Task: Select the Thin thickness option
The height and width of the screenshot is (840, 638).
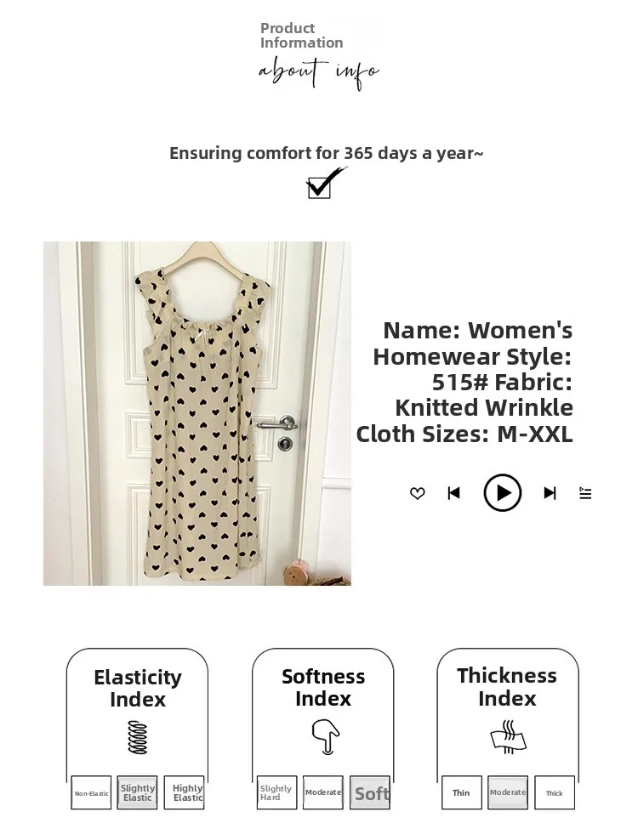Action: click(x=462, y=793)
